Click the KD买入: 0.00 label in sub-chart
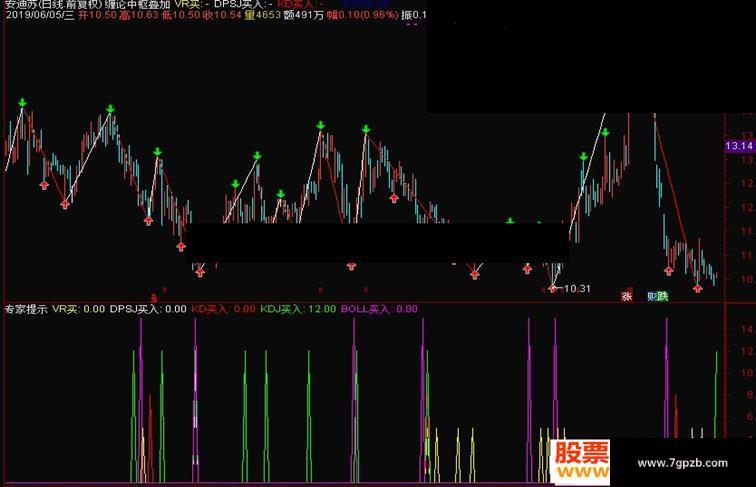 pos(223,309)
